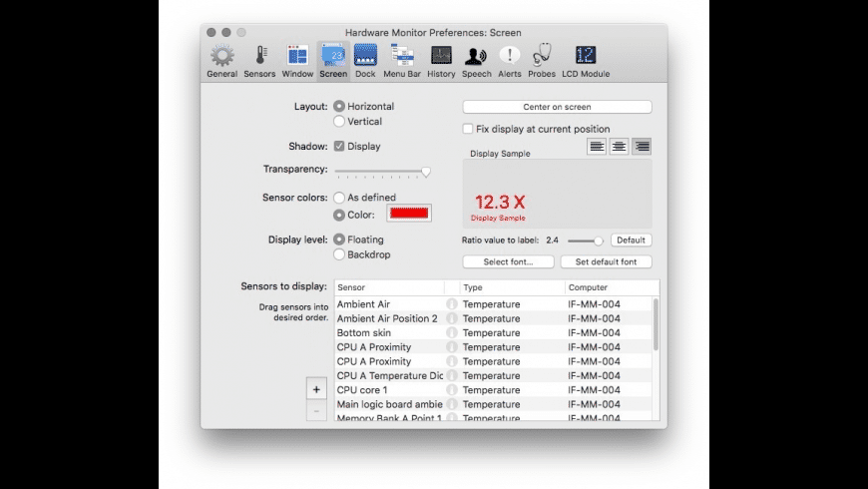Image resolution: width=868 pixels, height=489 pixels.
Task: Choose center text alignment icon
Action: [x=619, y=147]
